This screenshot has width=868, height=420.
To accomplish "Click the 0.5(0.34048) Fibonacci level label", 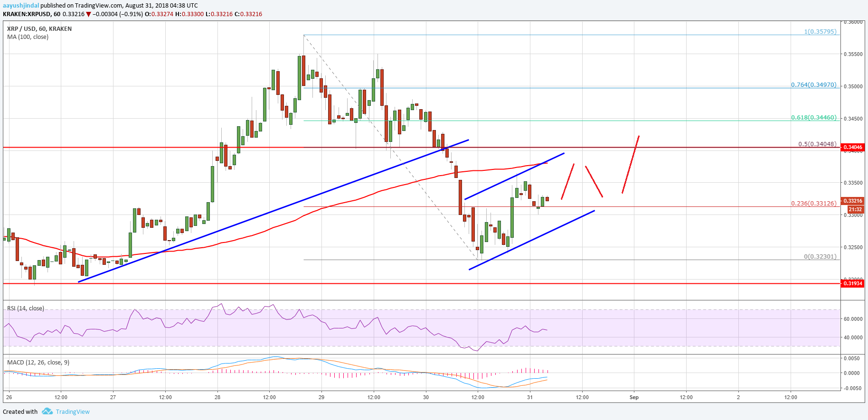I will pos(817,144).
